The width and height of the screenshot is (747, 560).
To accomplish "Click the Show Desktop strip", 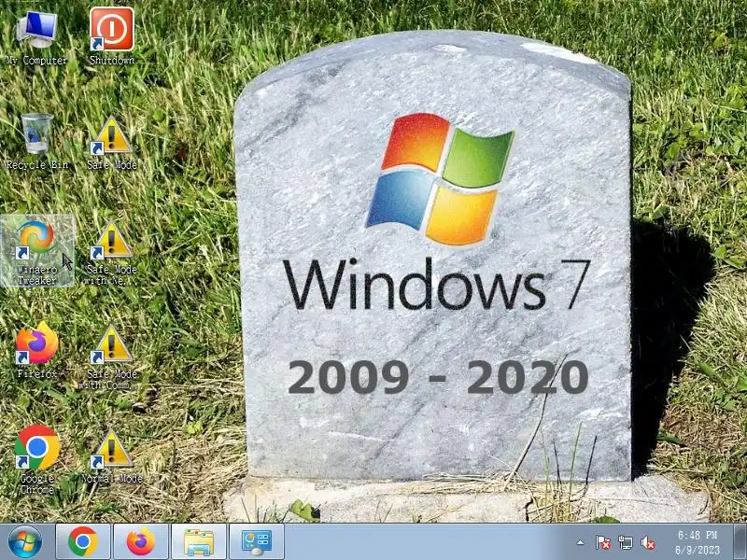I will pos(740,542).
